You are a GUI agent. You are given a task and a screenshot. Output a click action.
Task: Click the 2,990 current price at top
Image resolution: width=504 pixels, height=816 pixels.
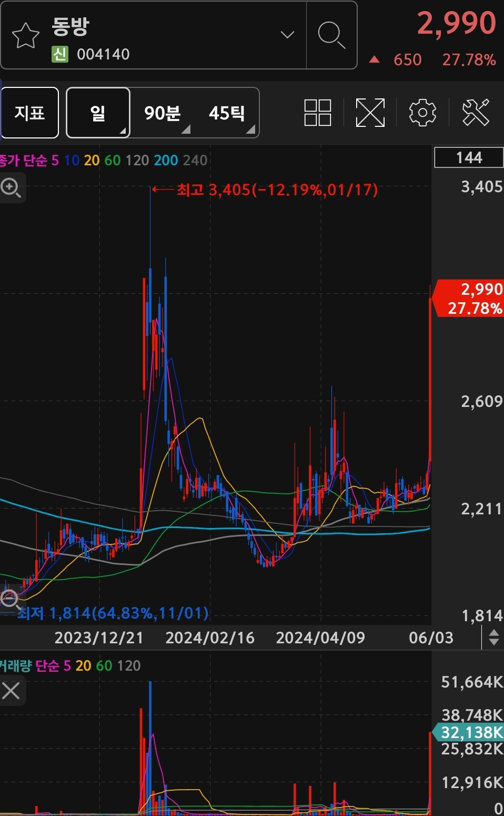pyautogui.click(x=456, y=23)
